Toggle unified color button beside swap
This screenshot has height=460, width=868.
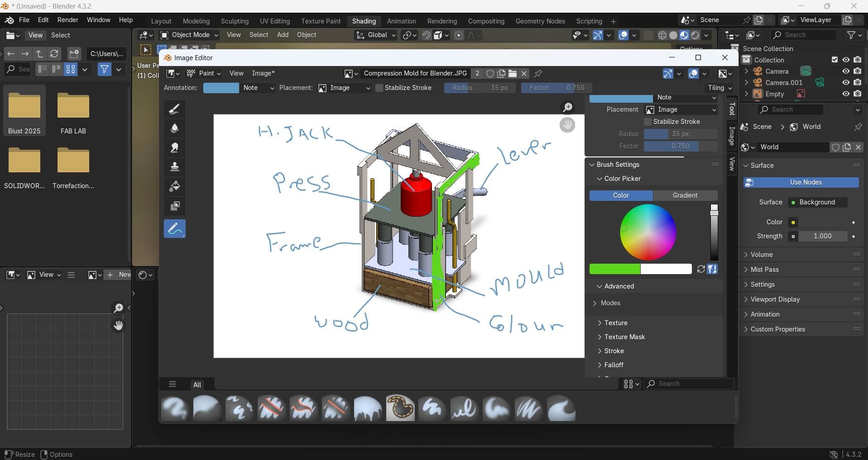point(712,269)
